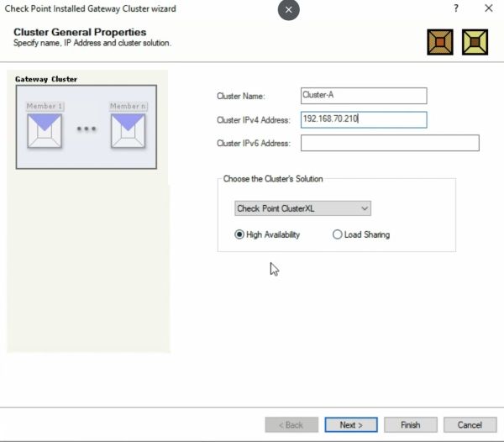
Task: Click the dark round X overlay button
Action: pyautogui.click(x=289, y=9)
